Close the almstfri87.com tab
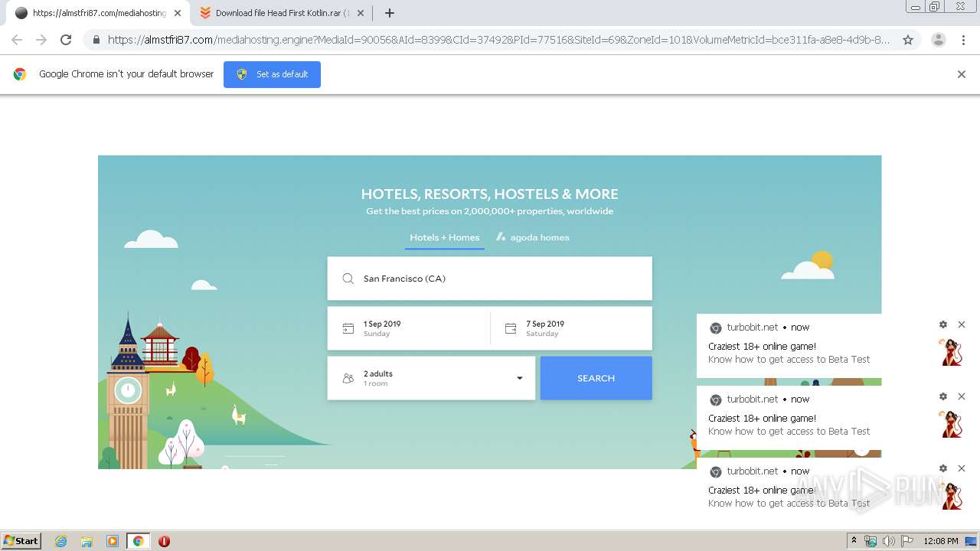The height and width of the screenshot is (551, 980). (x=178, y=13)
